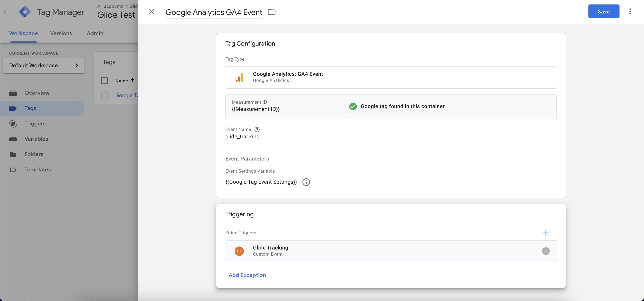Image resolution: width=644 pixels, height=301 pixels.
Task: Toggle the select-all tags checkbox
Action: point(104,81)
